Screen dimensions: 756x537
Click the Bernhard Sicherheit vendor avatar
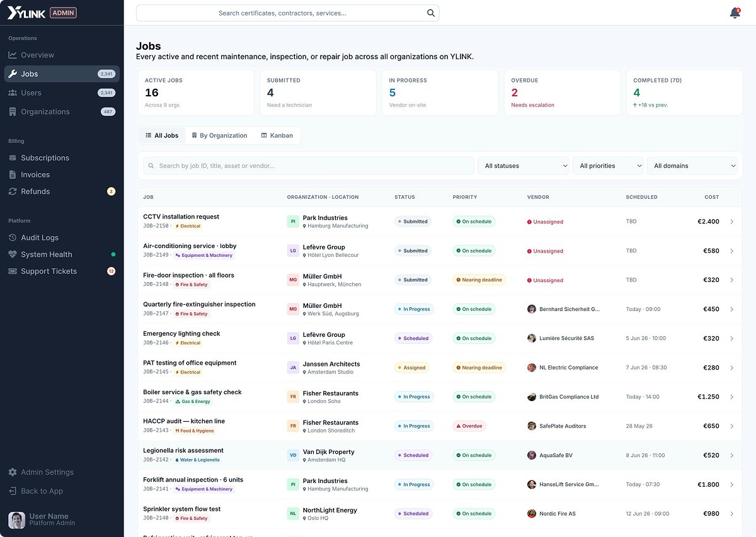(x=532, y=309)
